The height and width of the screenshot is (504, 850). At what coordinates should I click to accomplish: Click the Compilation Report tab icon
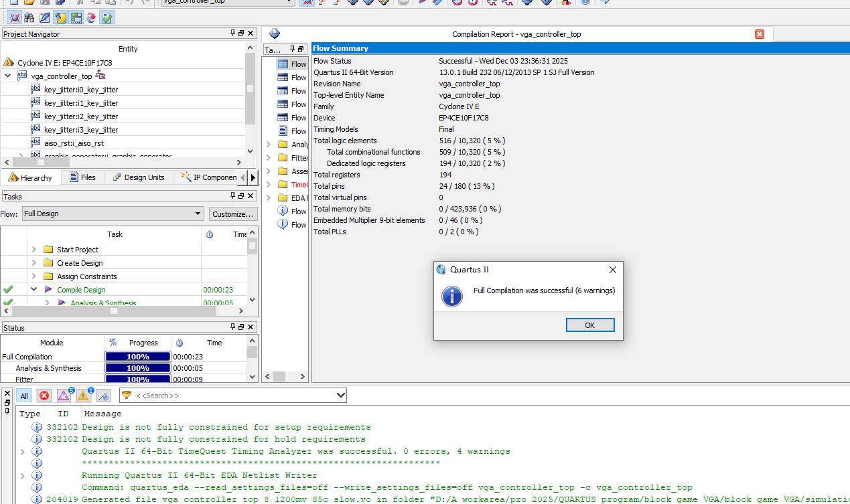coord(275,33)
